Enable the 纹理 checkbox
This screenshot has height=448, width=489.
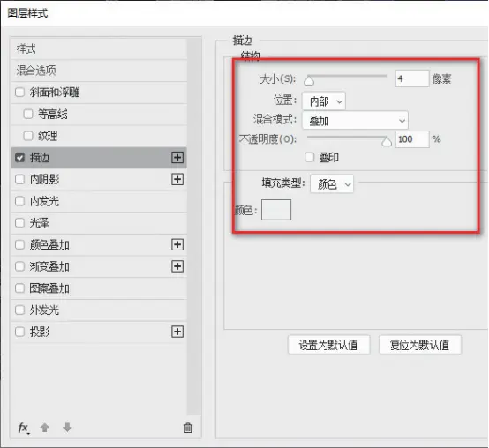point(28,136)
